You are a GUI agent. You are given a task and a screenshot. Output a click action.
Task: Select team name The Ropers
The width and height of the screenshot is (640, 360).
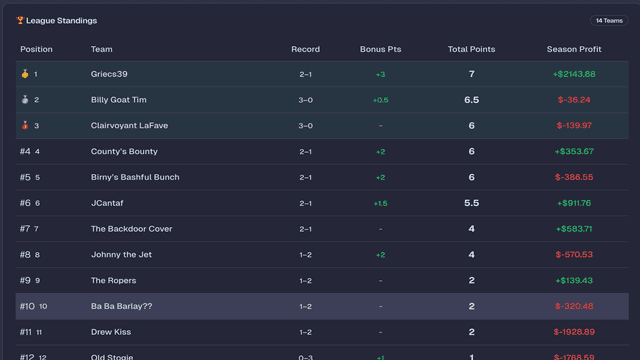click(x=113, y=280)
